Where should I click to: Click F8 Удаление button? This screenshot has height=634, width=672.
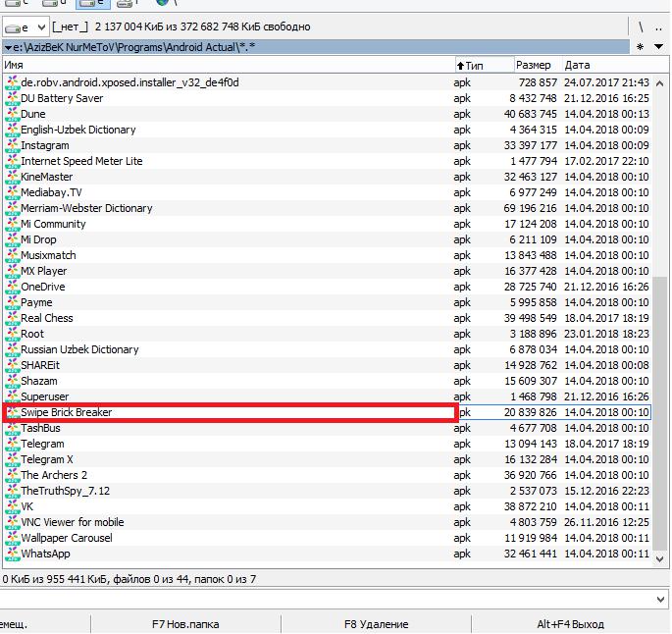[x=377, y=624]
